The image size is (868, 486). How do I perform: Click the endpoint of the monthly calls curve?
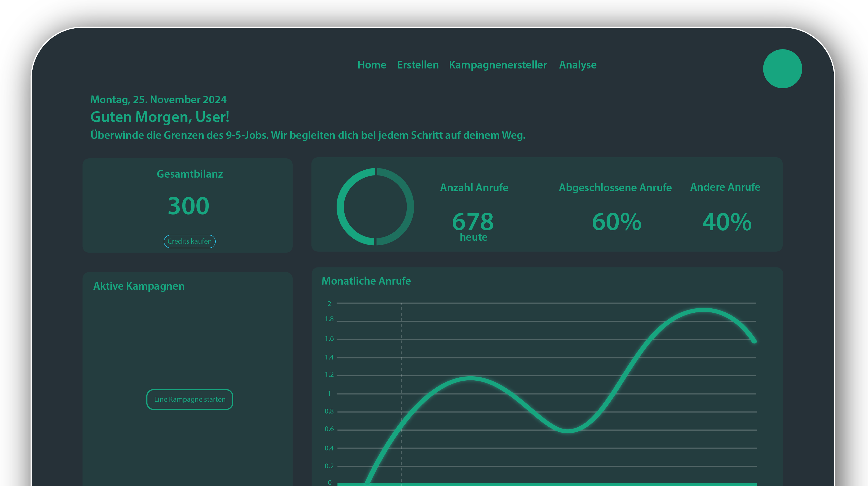pos(755,341)
